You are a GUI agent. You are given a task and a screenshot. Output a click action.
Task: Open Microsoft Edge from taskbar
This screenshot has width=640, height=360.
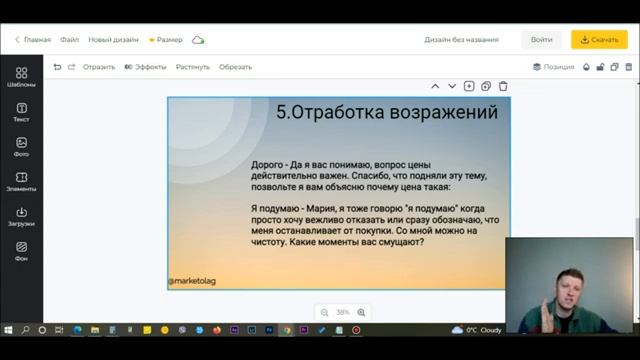(77, 330)
